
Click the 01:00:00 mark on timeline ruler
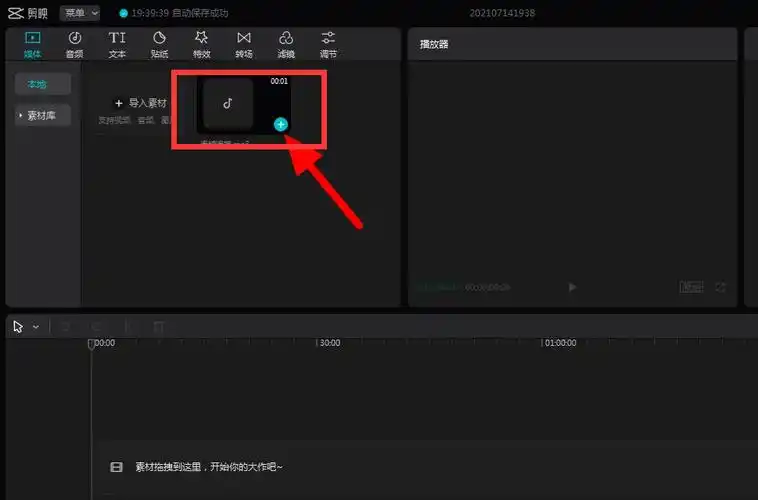click(x=560, y=343)
